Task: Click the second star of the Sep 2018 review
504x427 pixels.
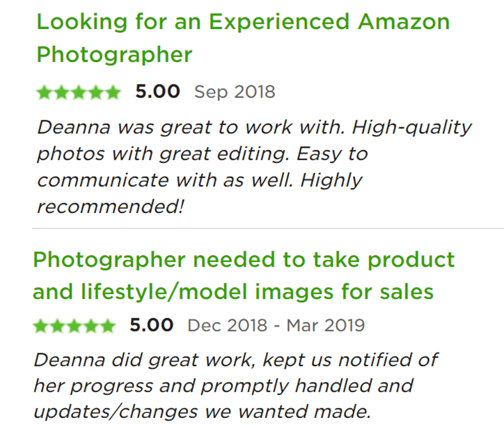Action: click(x=61, y=92)
